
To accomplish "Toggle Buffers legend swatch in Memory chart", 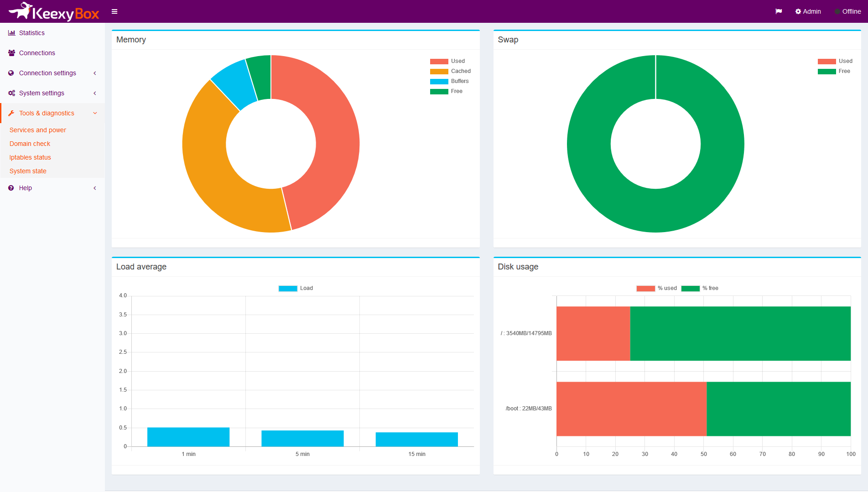I will (439, 81).
